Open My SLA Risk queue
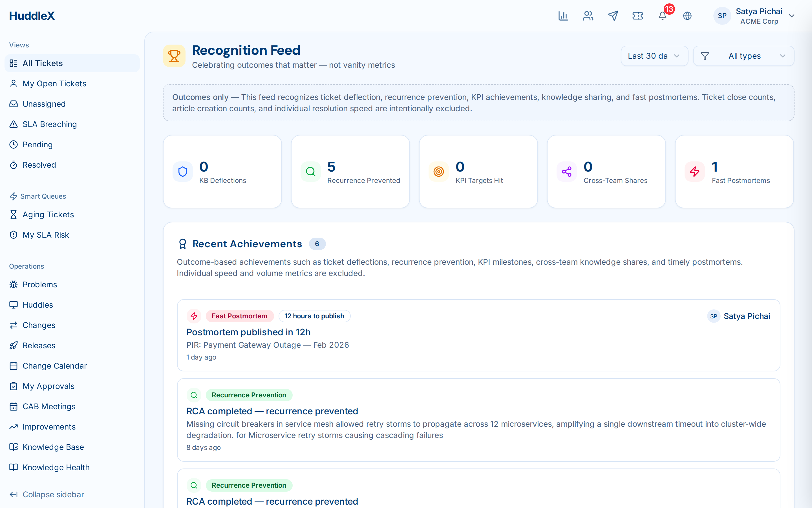 [x=72, y=235]
